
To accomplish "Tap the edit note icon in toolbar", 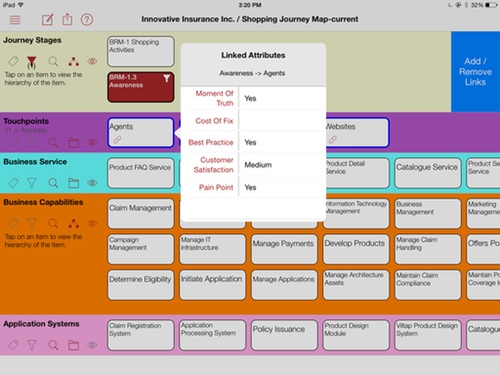I will click(x=47, y=20).
